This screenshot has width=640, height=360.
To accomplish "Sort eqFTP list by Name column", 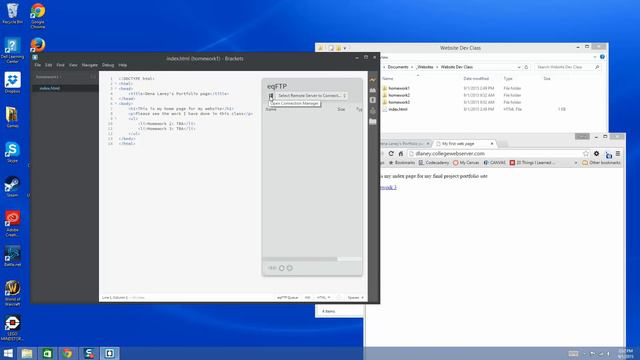I will click(x=271, y=109).
